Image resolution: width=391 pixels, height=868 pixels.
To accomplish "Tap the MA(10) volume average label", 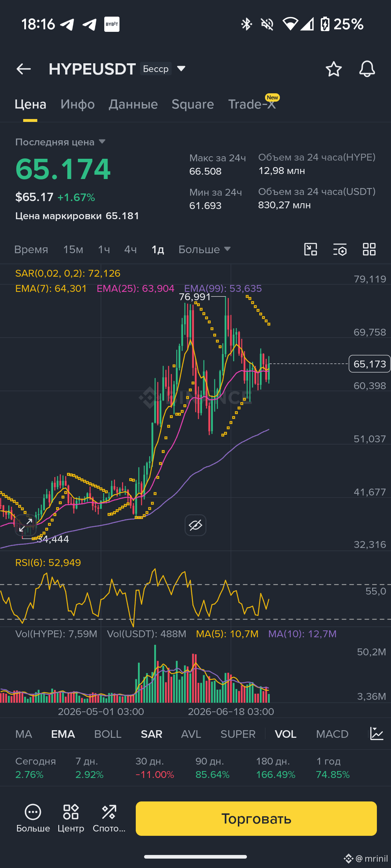I will coord(302,634).
